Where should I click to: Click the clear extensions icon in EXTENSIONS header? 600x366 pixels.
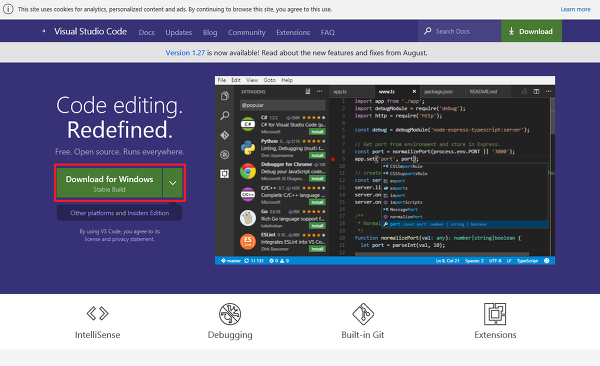point(308,92)
